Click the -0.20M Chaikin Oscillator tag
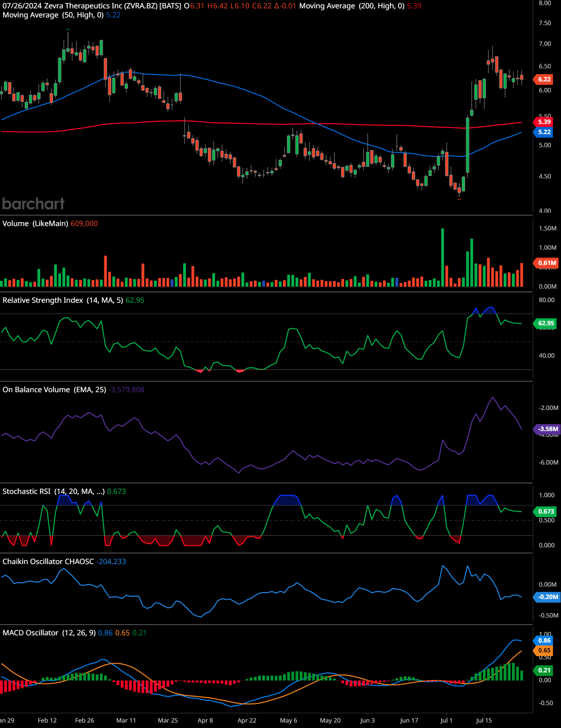The image size is (561, 728). pos(547,597)
